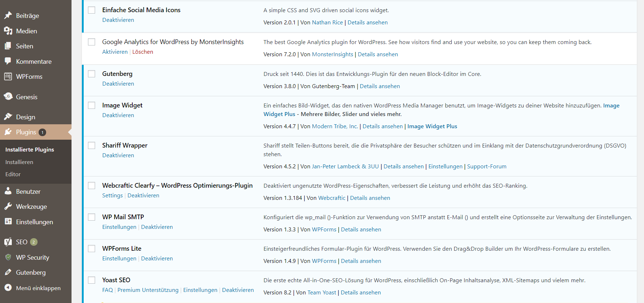Deactivate the Webcraftic Clearfy plugin
644x303 pixels.
pyautogui.click(x=143, y=196)
